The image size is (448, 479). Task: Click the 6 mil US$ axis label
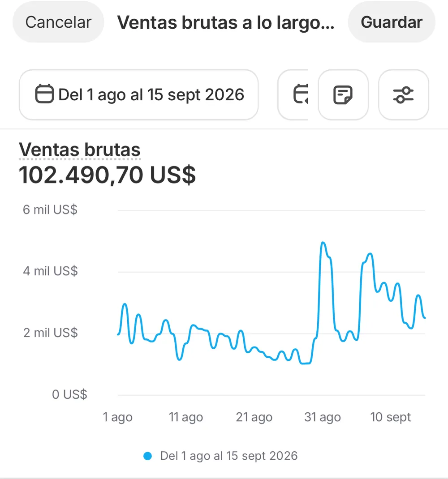click(50, 210)
